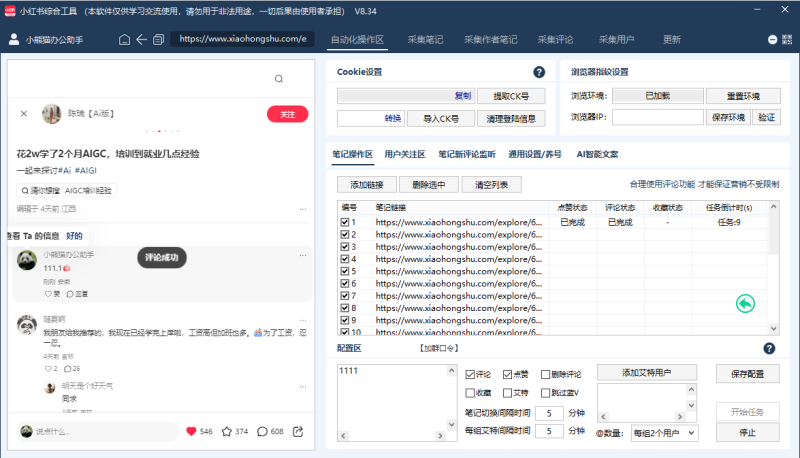Image resolution: width=800 pixels, height=458 pixels.
Task: Click the reply count icon showing 26
Action: point(68,368)
